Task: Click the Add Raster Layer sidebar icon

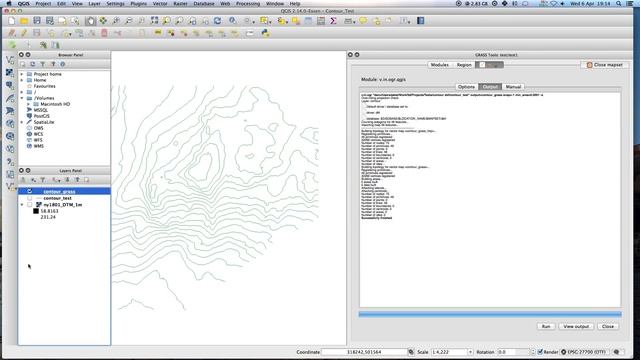Action: [10, 73]
